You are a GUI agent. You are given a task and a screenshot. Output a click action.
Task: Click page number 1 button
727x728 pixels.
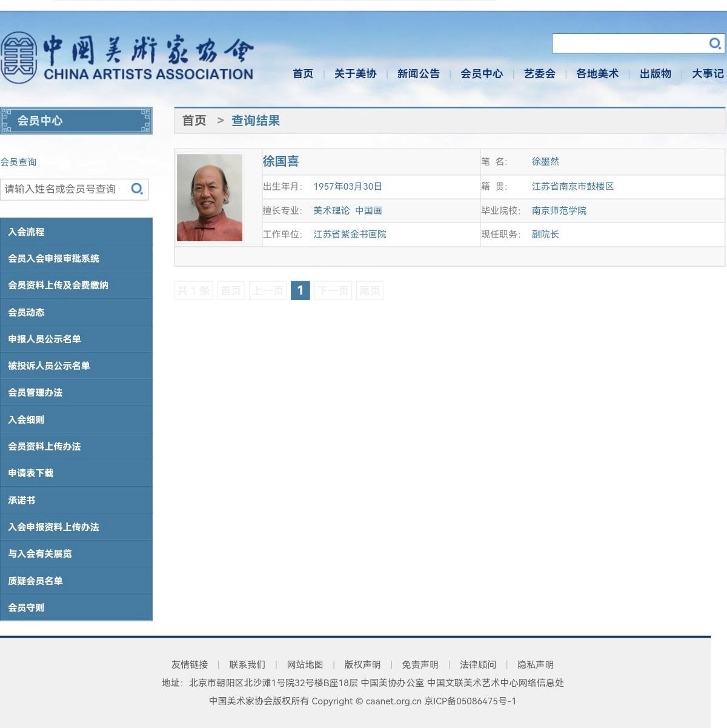(x=300, y=290)
